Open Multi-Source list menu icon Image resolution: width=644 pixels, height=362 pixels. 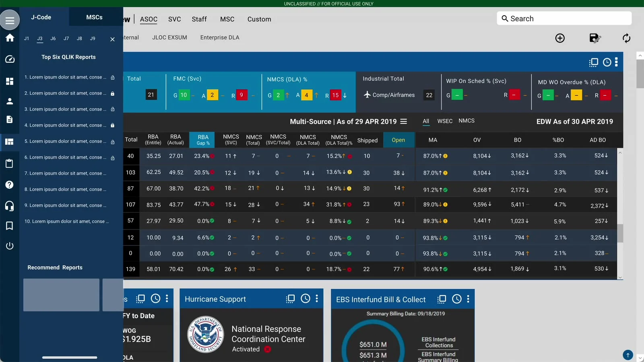point(404,121)
